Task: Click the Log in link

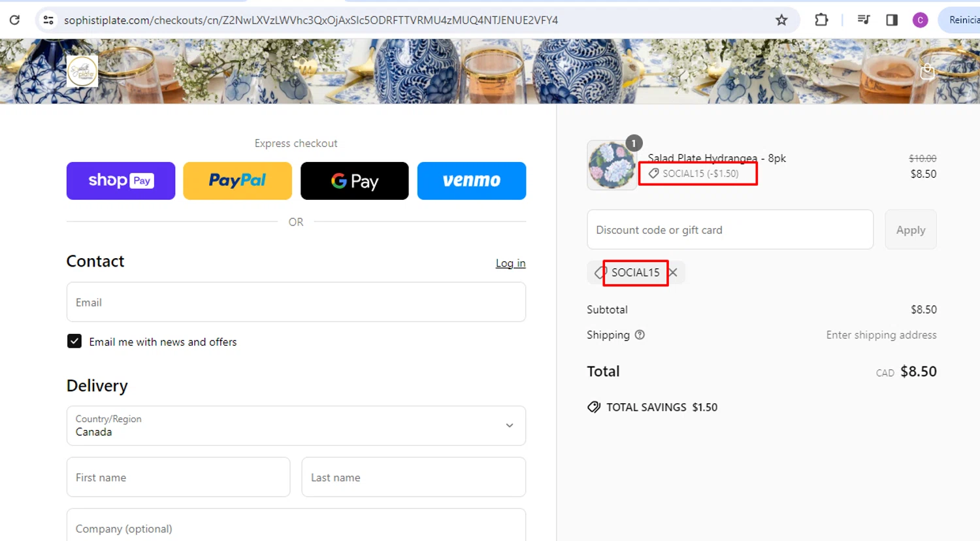Action: [510, 263]
